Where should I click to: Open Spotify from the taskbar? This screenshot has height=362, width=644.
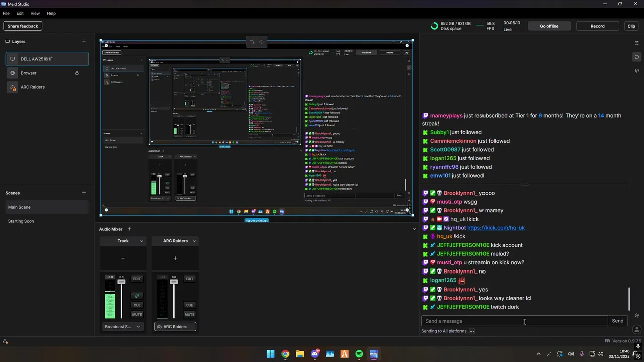359,354
